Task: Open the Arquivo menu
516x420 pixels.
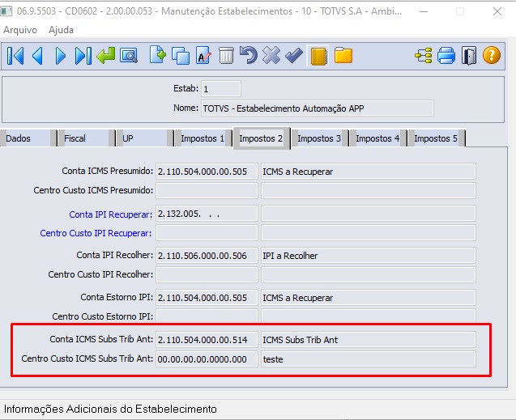Action: (20, 30)
